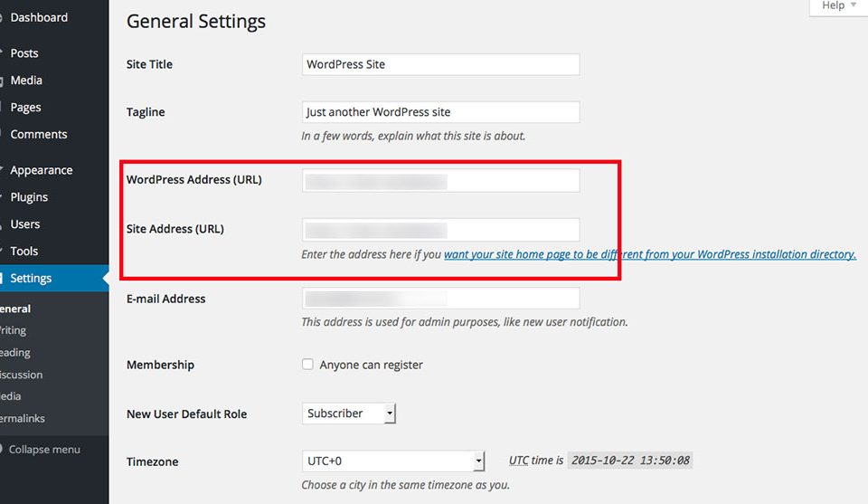Open the Users section
This screenshot has width=868, height=504.
25,224
